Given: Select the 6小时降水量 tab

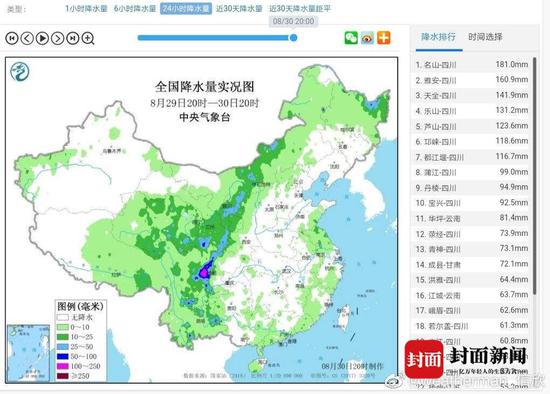Looking at the screenshot, I should point(134,9).
